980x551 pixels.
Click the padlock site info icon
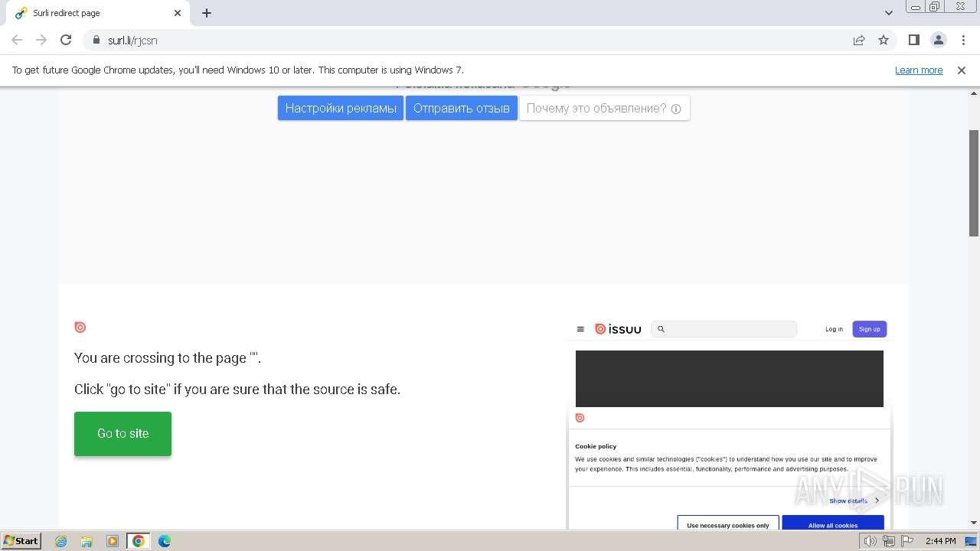coord(96,40)
